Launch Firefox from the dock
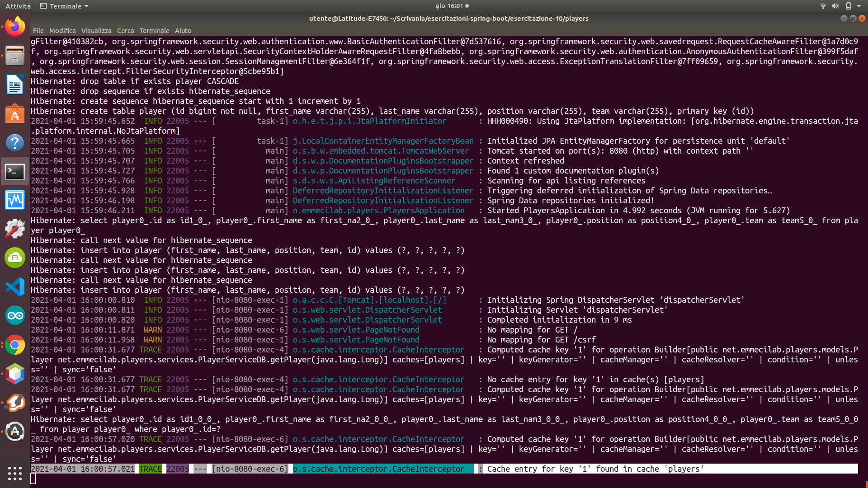Viewport: 868px width, 488px height. coord(15,27)
